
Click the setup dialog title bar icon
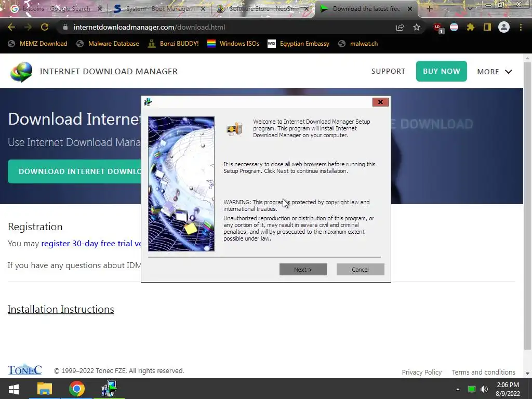point(148,102)
